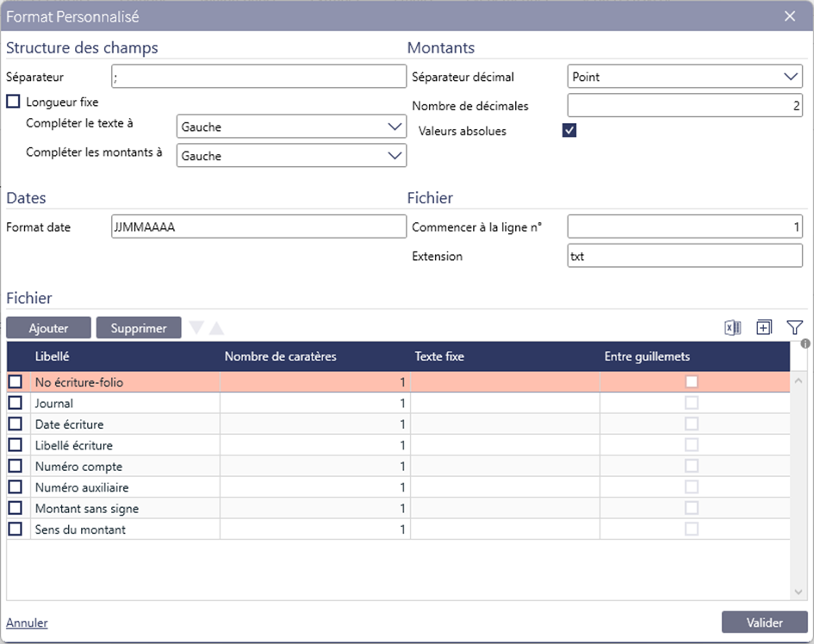
Task: Select the Journal row checkbox
Action: tap(15, 403)
